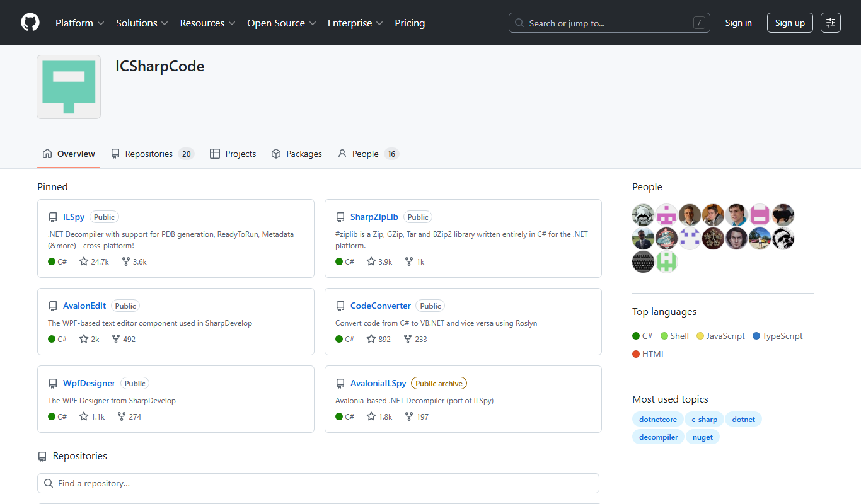
Task: Click the Find a repository search box
Action: pyautogui.click(x=318, y=483)
